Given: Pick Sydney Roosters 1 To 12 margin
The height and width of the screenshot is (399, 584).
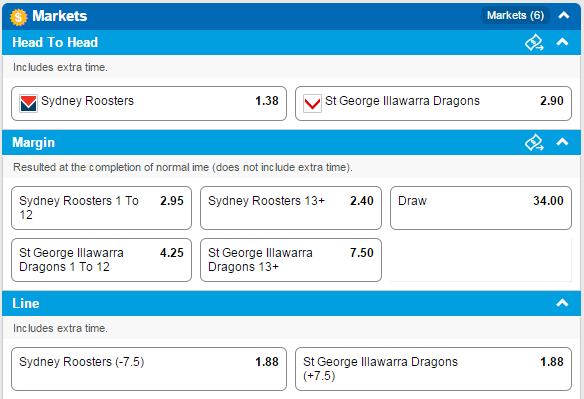Looking at the screenshot, I should point(101,208).
